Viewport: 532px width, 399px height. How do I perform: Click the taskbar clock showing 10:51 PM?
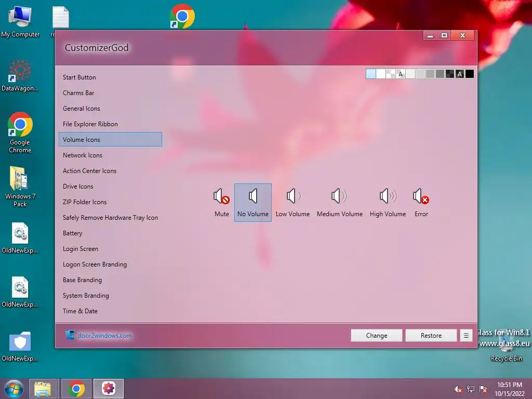[x=510, y=389]
